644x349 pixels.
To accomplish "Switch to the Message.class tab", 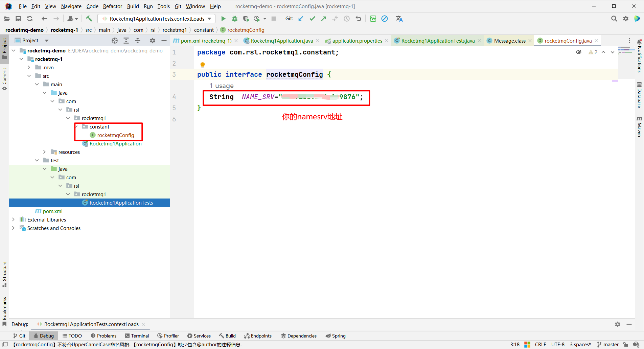I will tap(510, 41).
